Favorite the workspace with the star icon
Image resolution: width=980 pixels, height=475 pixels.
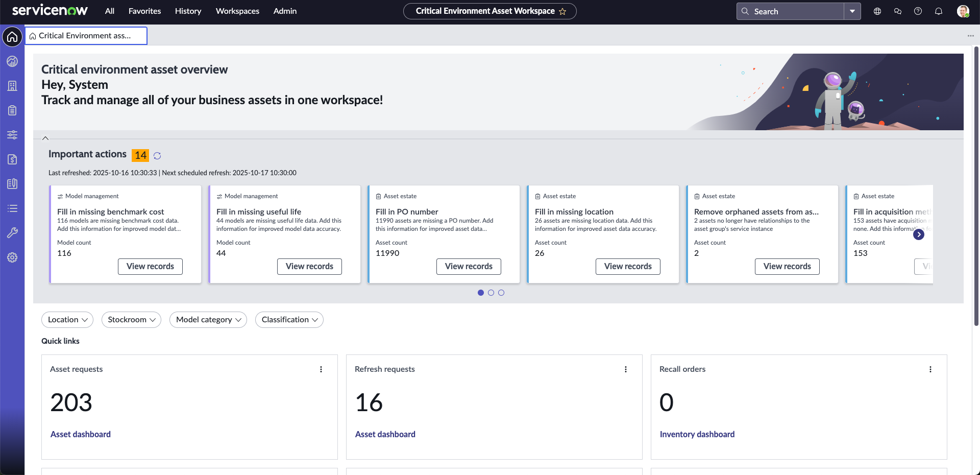pyautogui.click(x=562, y=11)
